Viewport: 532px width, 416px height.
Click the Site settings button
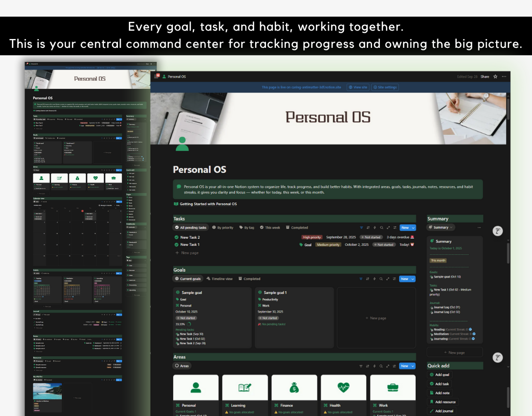click(x=385, y=87)
